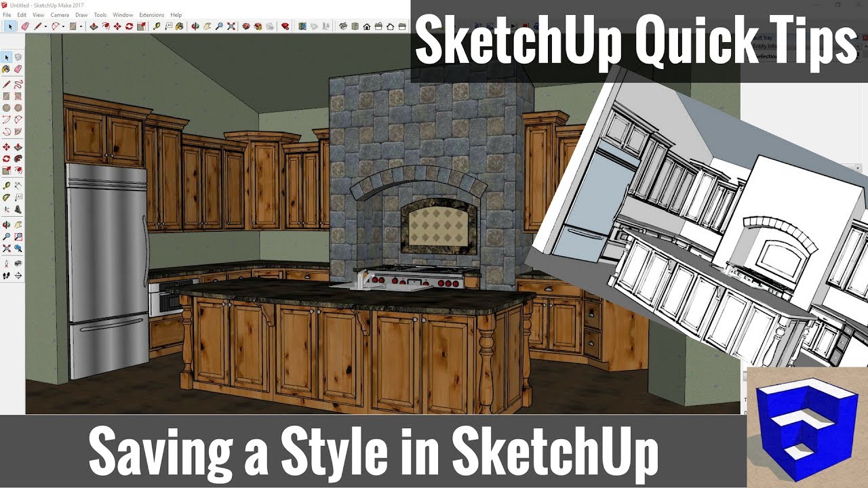
Task: Activate Orbit tool in top toolbar
Action: click(x=195, y=26)
